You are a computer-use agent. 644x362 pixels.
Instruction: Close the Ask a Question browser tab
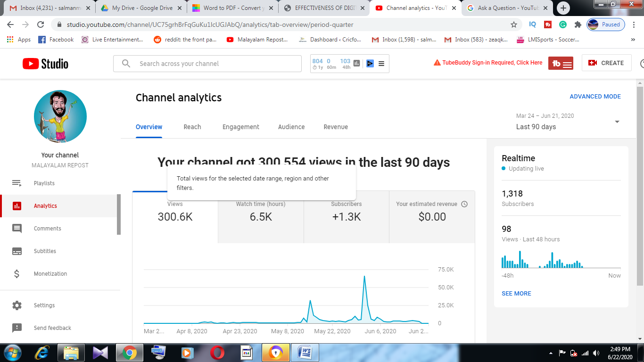(x=545, y=8)
